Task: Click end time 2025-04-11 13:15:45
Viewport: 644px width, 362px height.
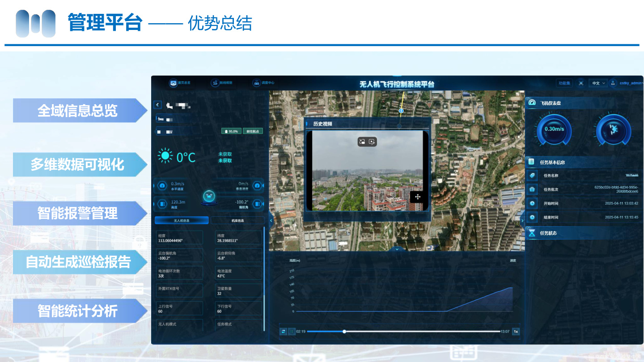Action: pyautogui.click(x=621, y=217)
